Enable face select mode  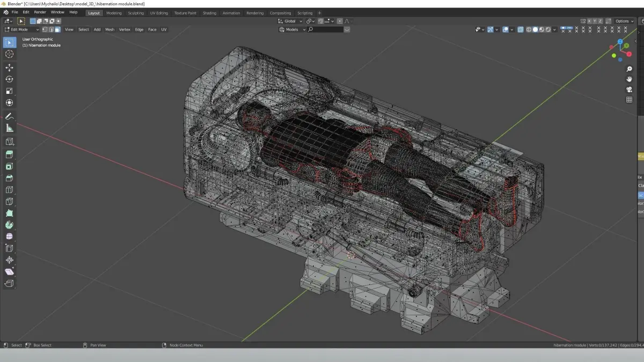pyautogui.click(x=57, y=29)
